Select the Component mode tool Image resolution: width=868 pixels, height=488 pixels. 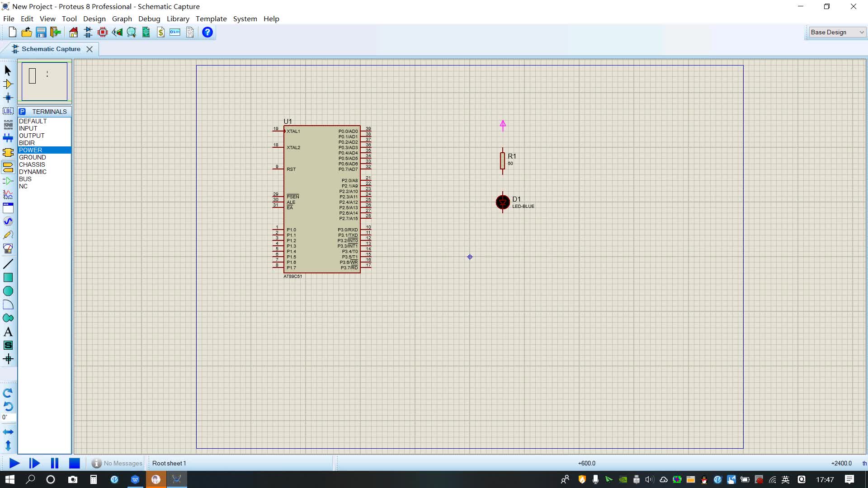click(8, 84)
